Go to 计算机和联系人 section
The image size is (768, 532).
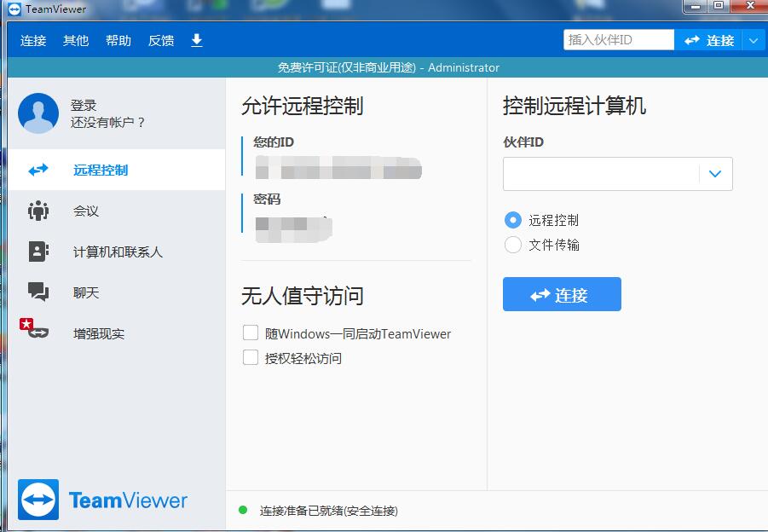point(117,252)
